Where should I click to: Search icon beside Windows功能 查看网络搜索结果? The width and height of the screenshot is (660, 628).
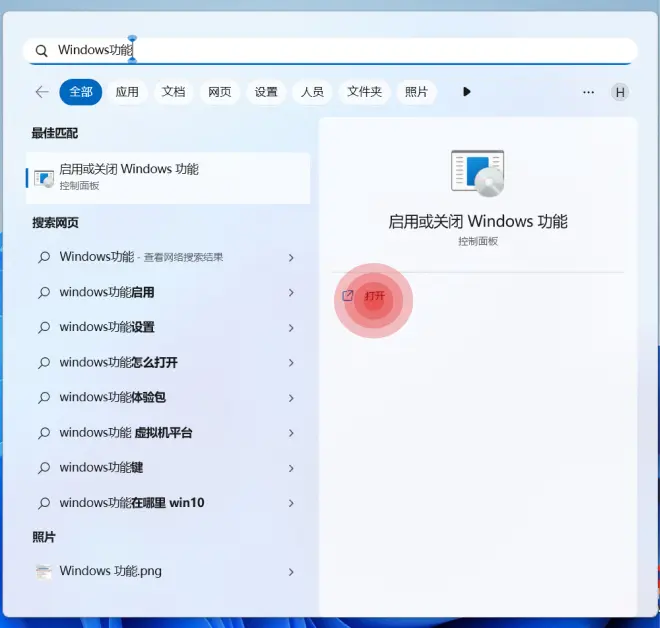[x=44, y=257]
